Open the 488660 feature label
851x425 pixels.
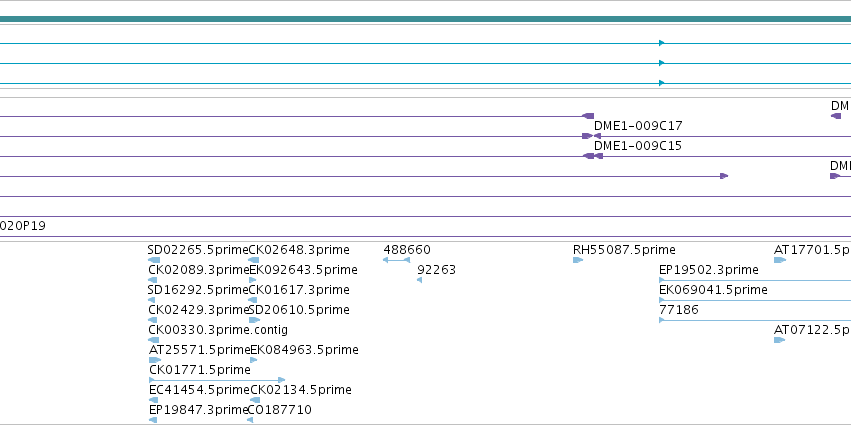coord(407,250)
